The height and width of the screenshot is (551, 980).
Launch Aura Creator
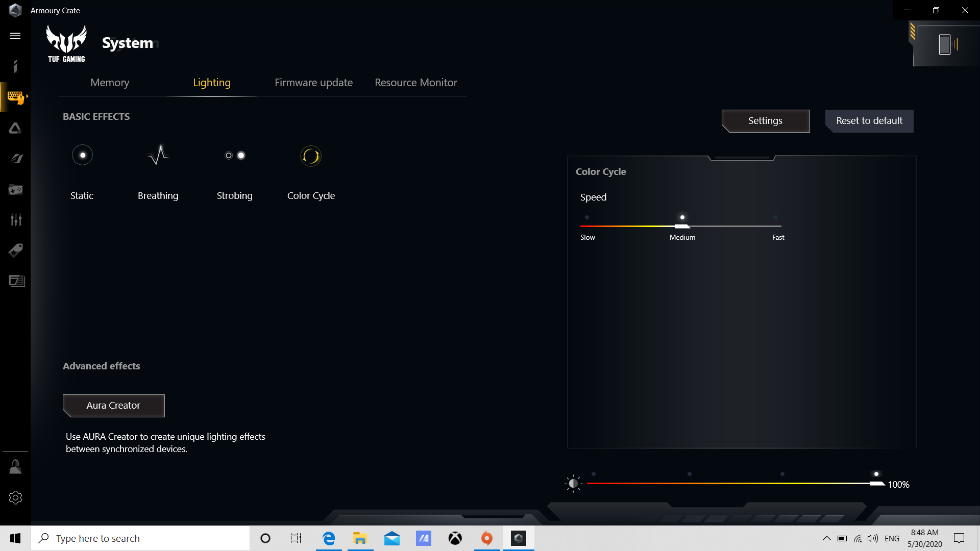pyautogui.click(x=113, y=406)
